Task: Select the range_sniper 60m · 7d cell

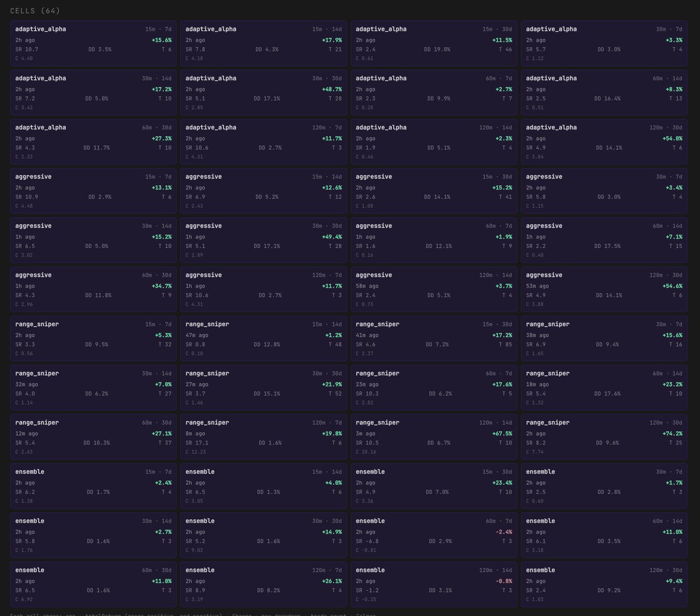Action: point(434,388)
